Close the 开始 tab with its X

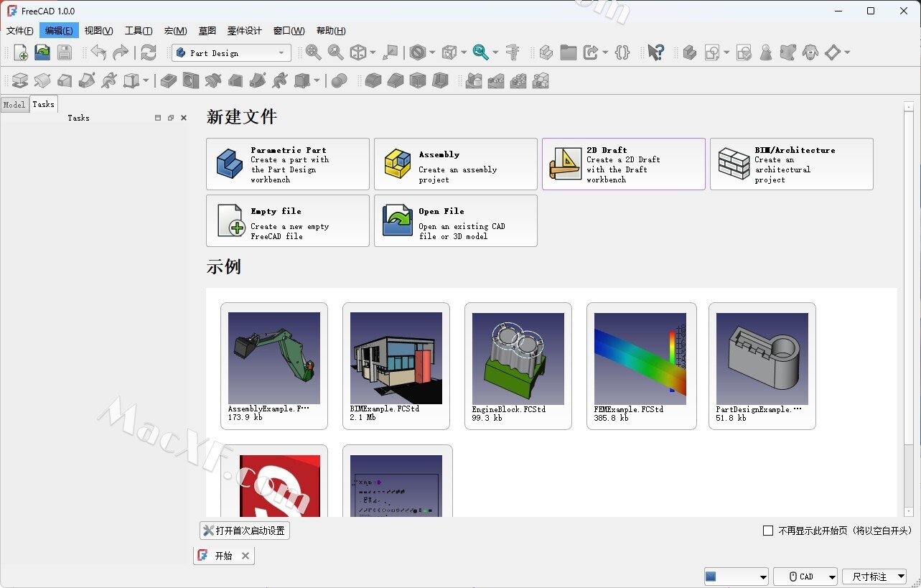click(x=246, y=556)
